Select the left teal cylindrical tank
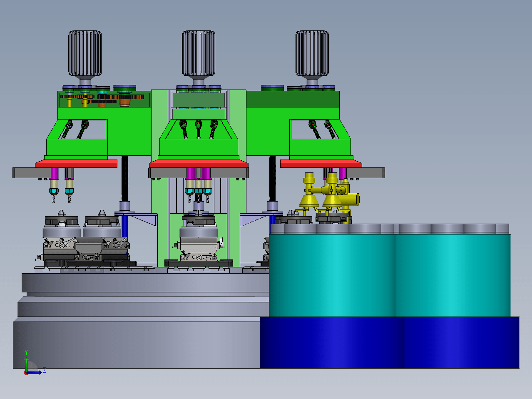The image size is (532, 399). click(332, 275)
